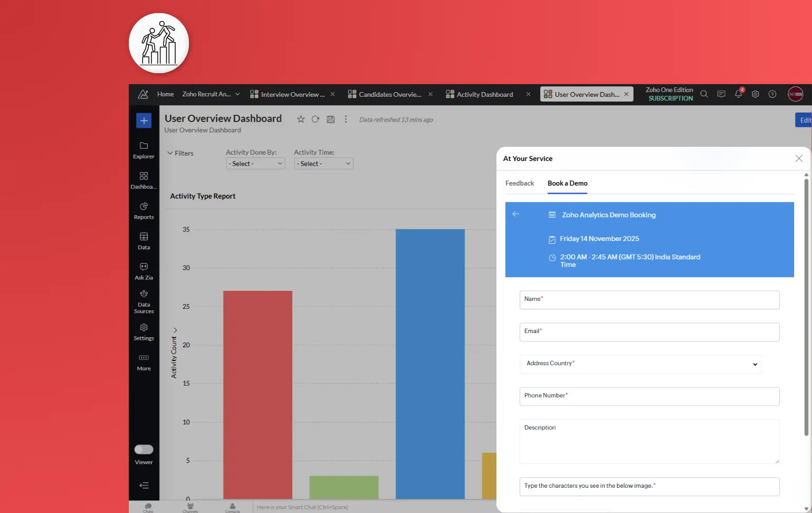Click the back arrow in demo booking
The height and width of the screenshot is (513, 812).
tap(516, 214)
